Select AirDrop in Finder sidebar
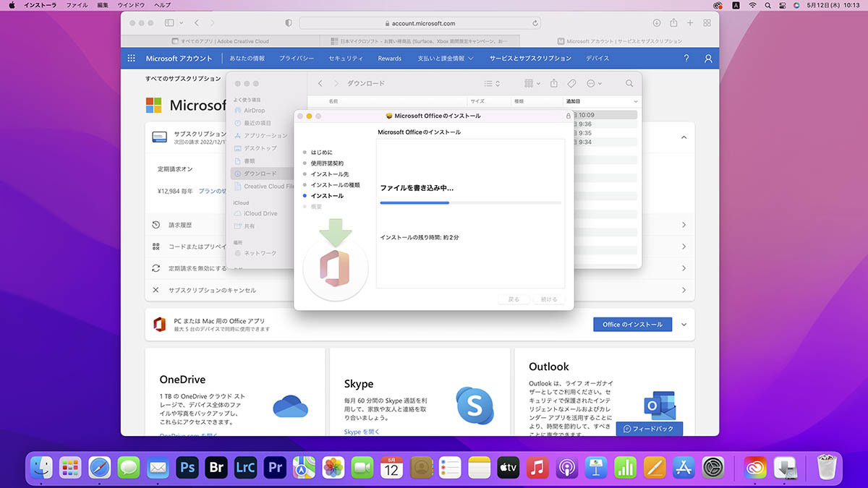 pos(254,111)
